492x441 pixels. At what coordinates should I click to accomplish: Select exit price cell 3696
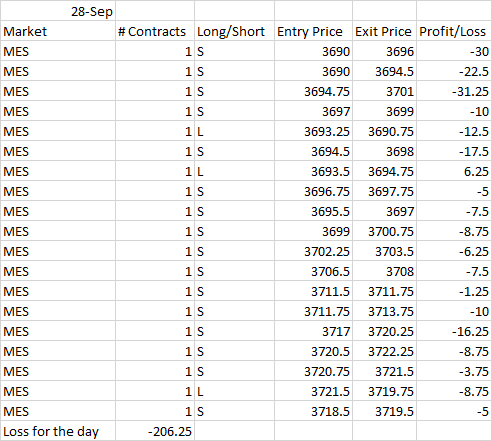[384, 51]
